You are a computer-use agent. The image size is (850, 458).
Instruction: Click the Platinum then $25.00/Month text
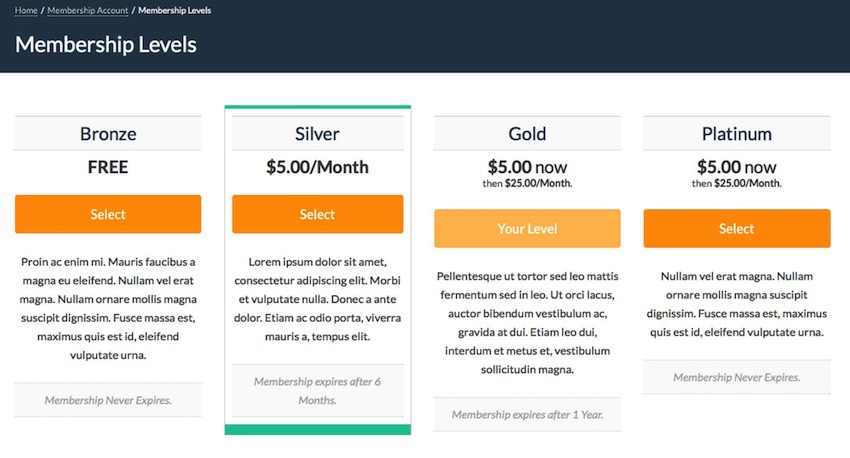(737, 183)
